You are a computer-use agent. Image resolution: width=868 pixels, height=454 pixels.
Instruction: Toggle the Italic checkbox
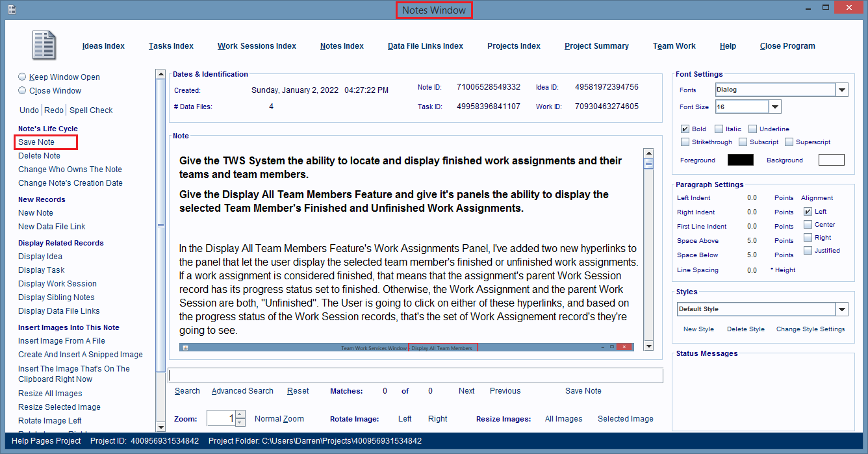coord(719,129)
